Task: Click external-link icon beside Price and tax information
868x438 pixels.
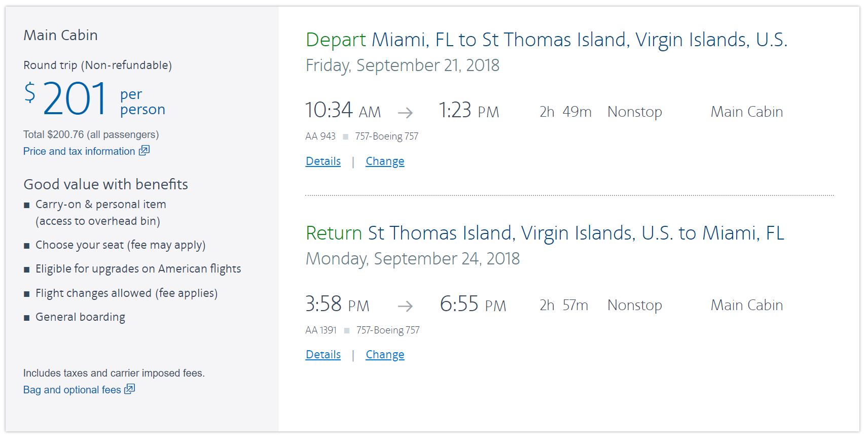Action: (x=144, y=150)
